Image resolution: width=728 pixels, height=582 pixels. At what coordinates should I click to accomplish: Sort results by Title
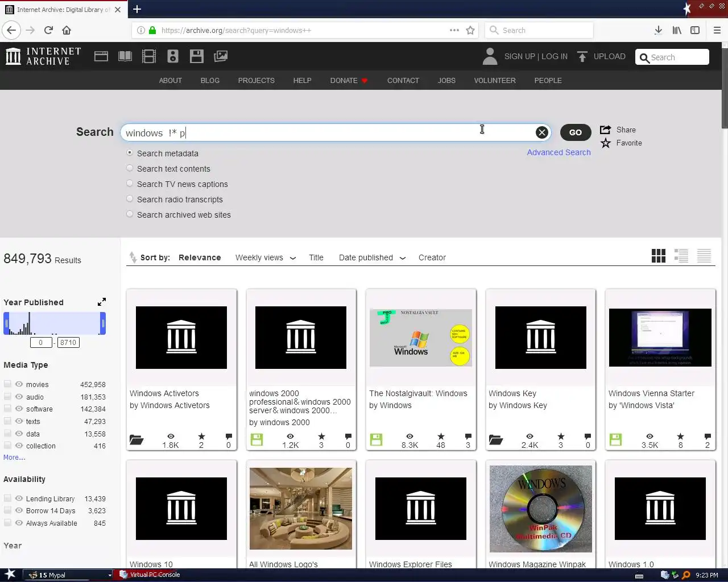pyautogui.click(x=316, y=257)
